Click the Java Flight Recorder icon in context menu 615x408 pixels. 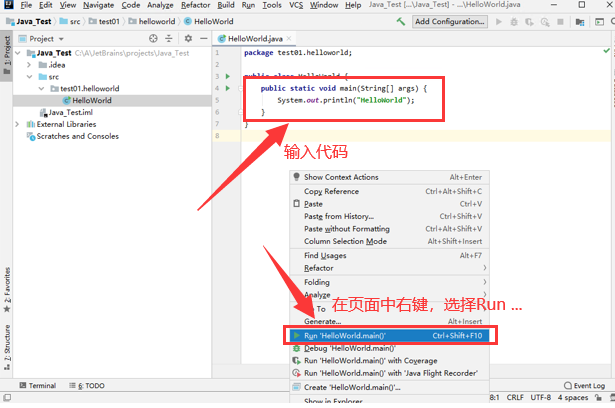pos(297,373)
